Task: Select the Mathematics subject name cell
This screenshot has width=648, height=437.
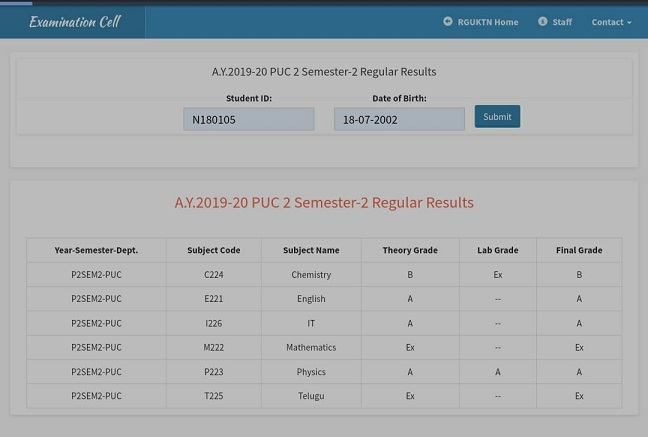Action: [x=311, y=347]
